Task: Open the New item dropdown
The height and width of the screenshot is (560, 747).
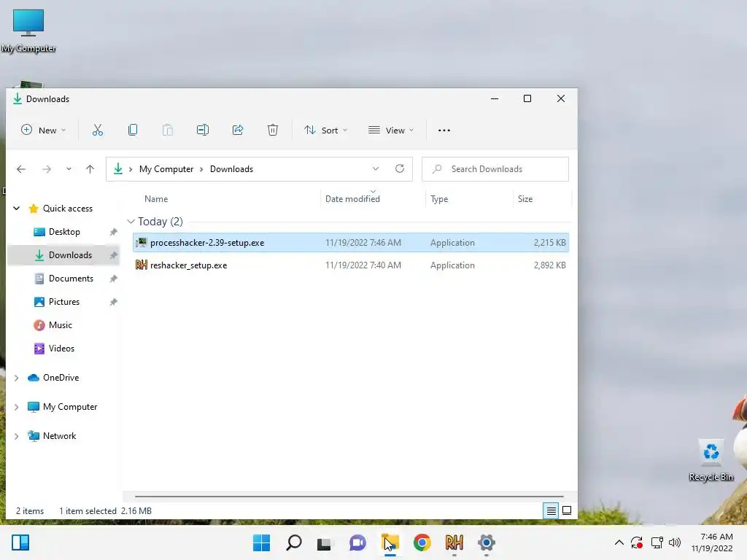Action: 43,130
